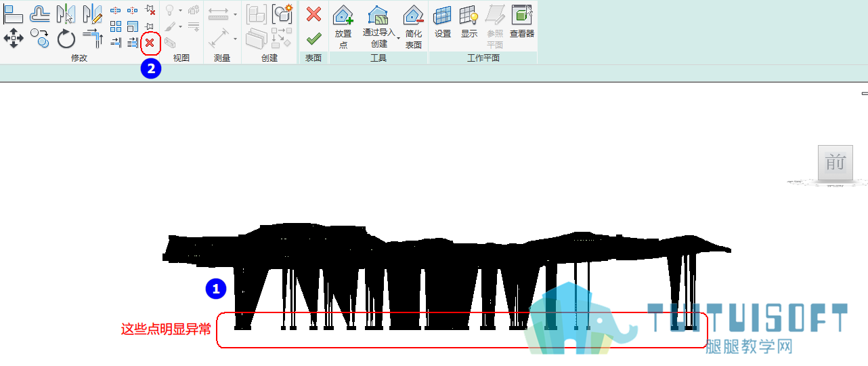
Task: Select the Split with Gap tool
Action: pos(133,10)
